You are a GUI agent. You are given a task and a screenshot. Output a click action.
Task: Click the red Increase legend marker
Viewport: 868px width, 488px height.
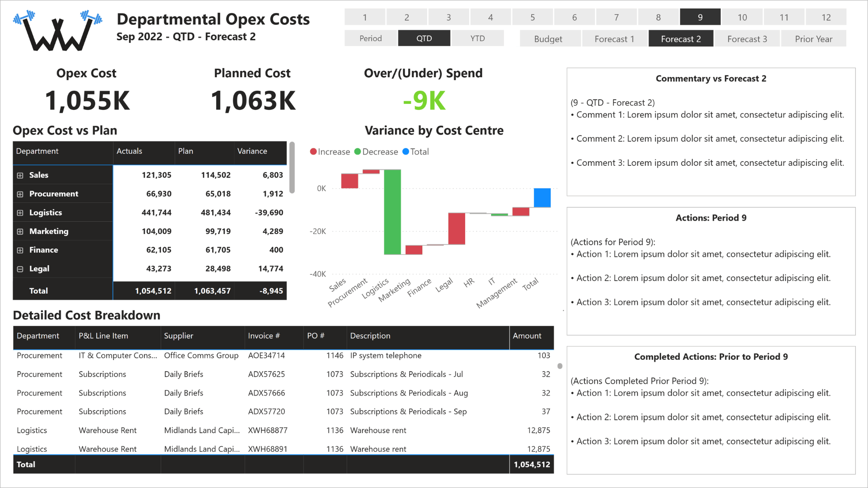click(313, 152)
